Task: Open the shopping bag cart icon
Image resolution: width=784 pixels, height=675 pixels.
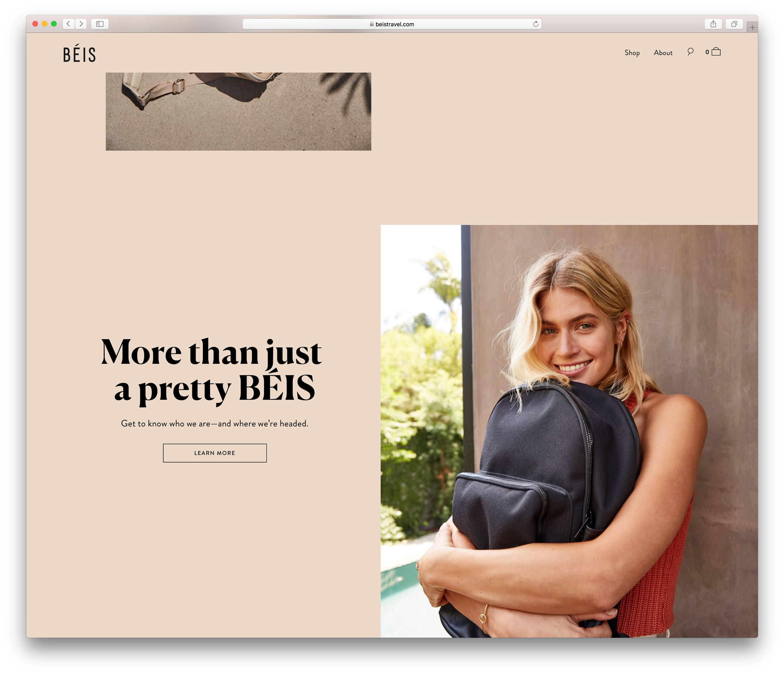Action: coord(716,52)
